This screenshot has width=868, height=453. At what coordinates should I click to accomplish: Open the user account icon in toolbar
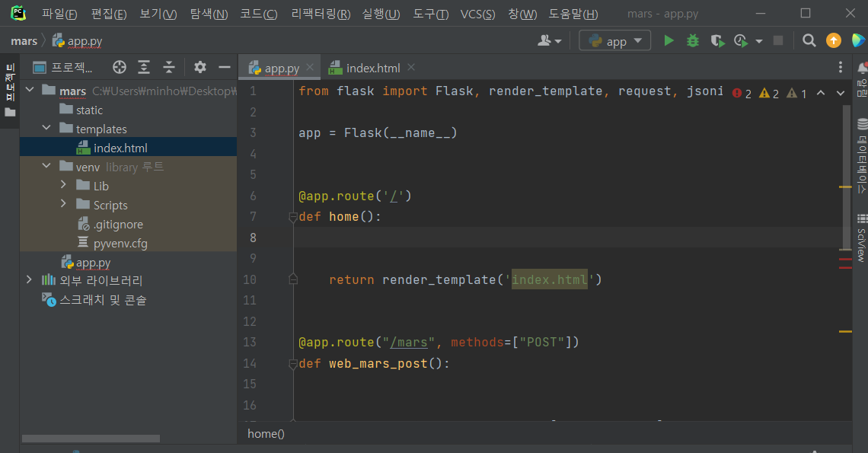tap(549, 40)
